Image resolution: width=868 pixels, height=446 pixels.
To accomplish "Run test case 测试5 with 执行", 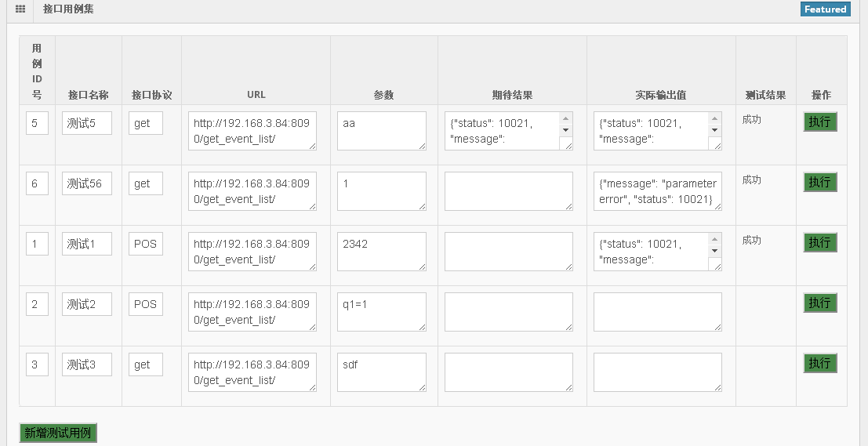I will 820,121.
